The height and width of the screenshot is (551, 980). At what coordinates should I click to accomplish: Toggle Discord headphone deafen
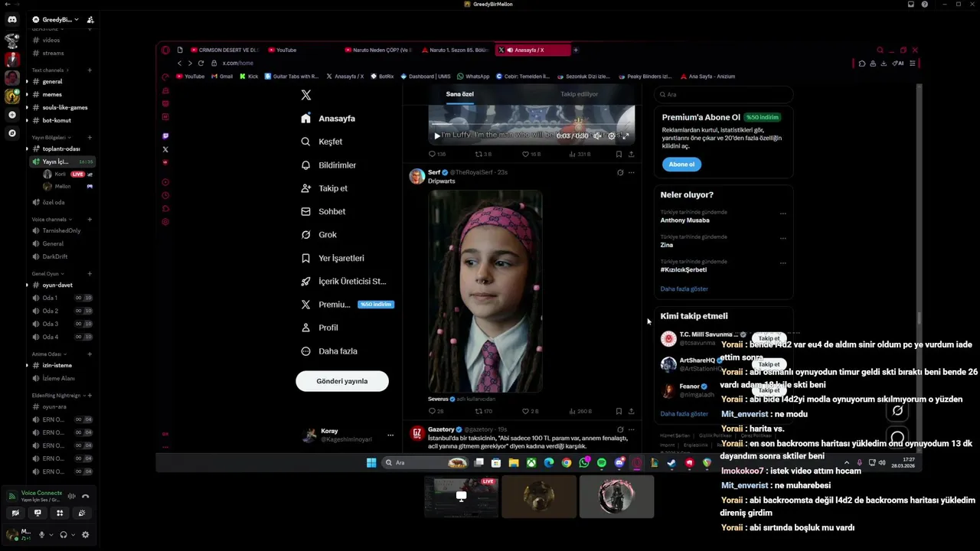click(x=64, y=535)
